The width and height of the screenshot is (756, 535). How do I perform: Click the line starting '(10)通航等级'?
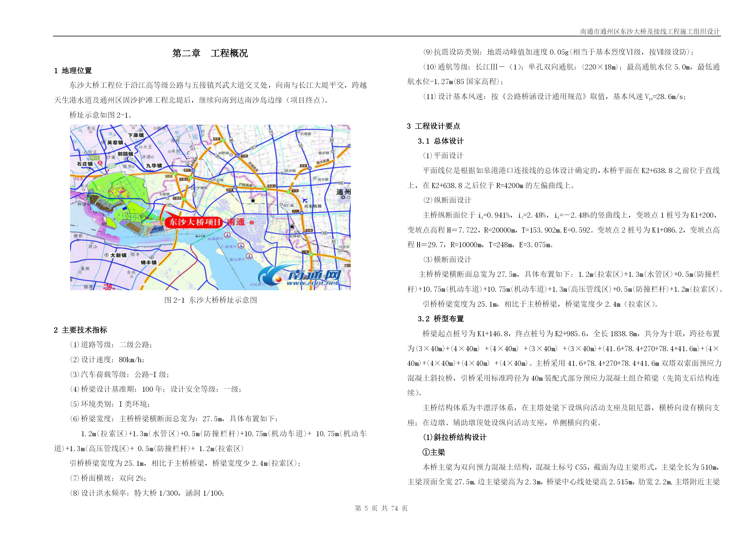571,67
